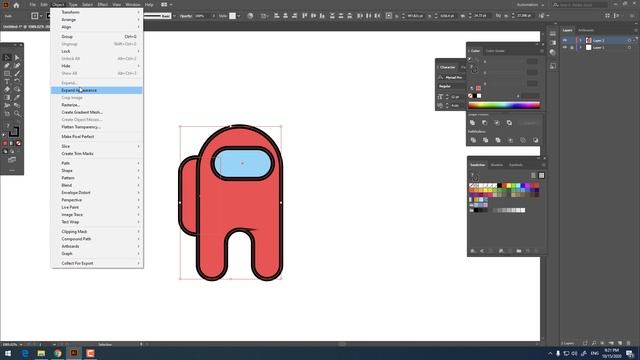The width and height of the screenshot is (640, 360).
Task: Click Minus Front in Pathfinder panel
Action: [484, 122]
